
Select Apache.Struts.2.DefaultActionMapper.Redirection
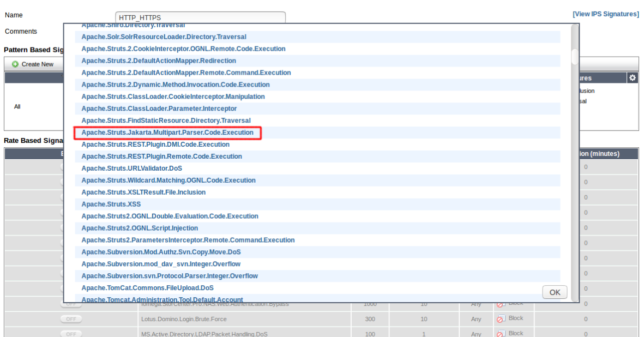pyautogui.click(x=159, y=61)
